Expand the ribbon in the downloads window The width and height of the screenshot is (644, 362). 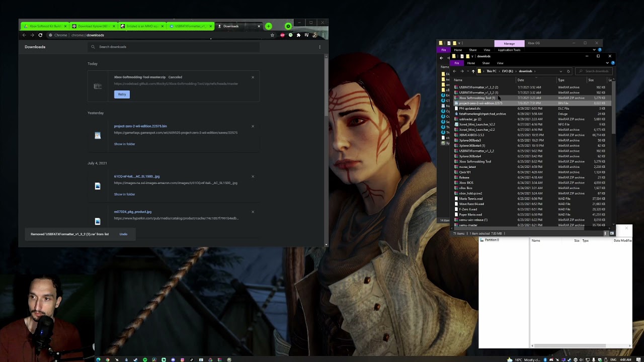point(607,63)
